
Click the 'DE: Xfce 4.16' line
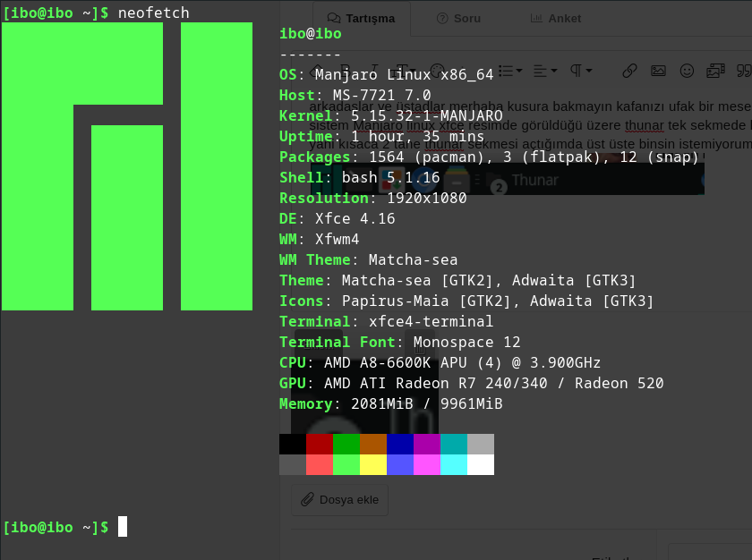tap(338, 219)
